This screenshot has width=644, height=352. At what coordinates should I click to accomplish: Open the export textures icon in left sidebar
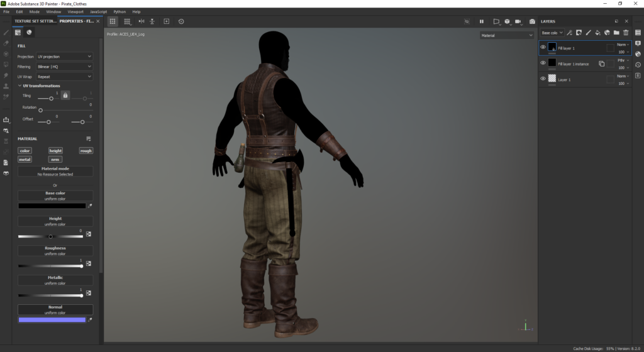click(6, 120)
